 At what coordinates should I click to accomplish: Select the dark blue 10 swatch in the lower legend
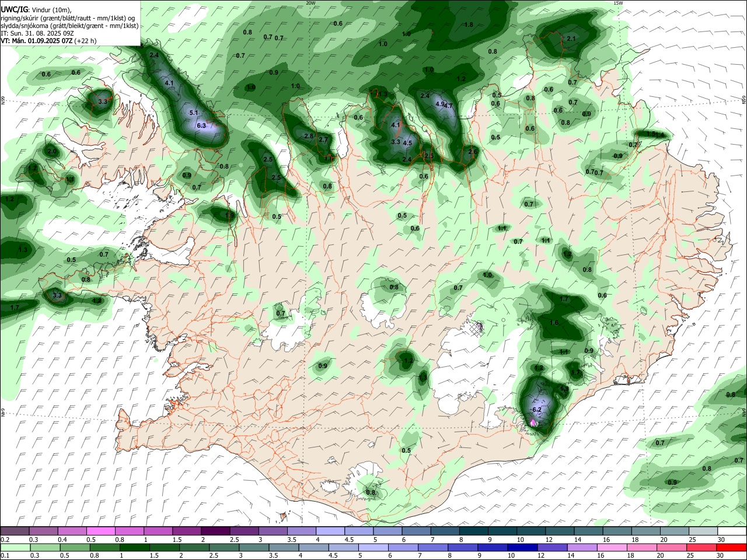click(522, 547)
